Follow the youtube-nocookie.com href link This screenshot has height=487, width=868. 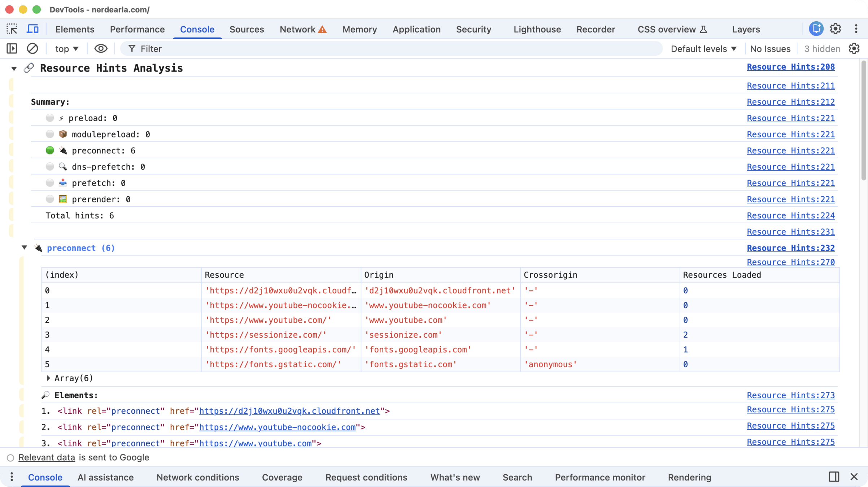tap(277, 427)
